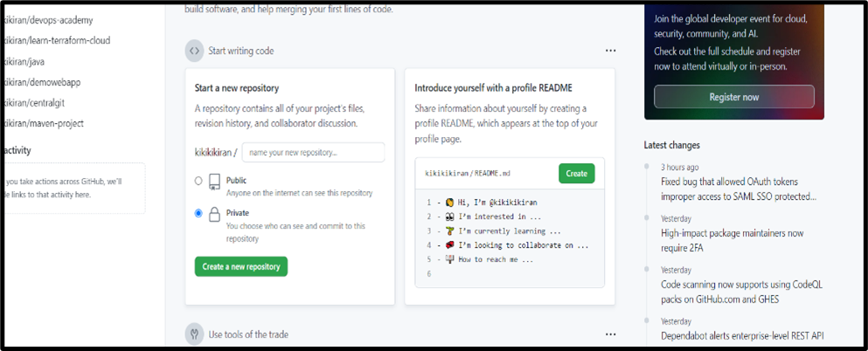Open the maven-project repository link

point(44,123)
